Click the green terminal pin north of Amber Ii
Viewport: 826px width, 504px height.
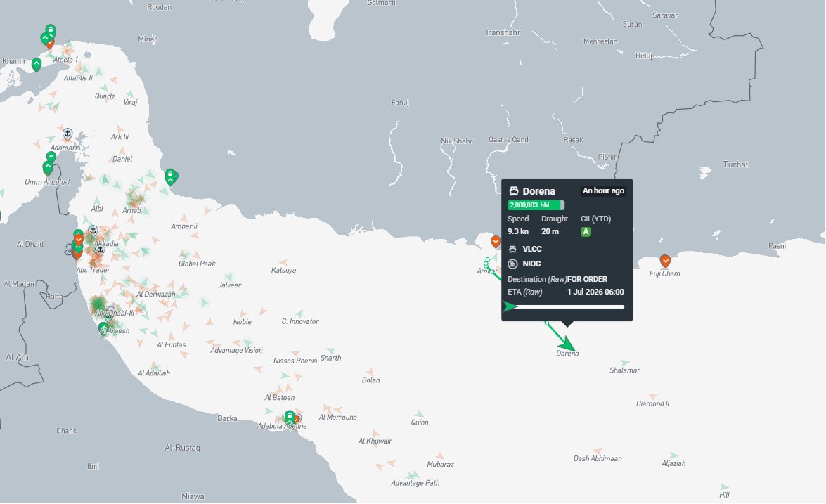(x=171, y=177)
